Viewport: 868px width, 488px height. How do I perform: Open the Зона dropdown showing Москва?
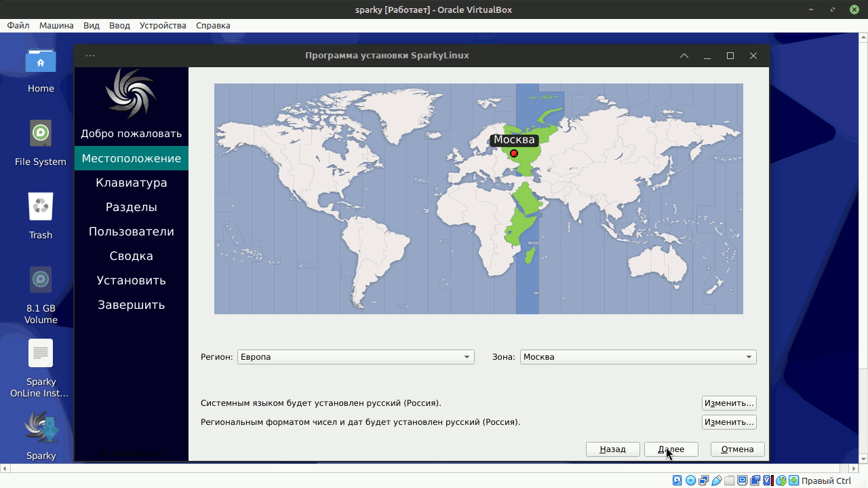pyautogui.click(x=638, y=357)
